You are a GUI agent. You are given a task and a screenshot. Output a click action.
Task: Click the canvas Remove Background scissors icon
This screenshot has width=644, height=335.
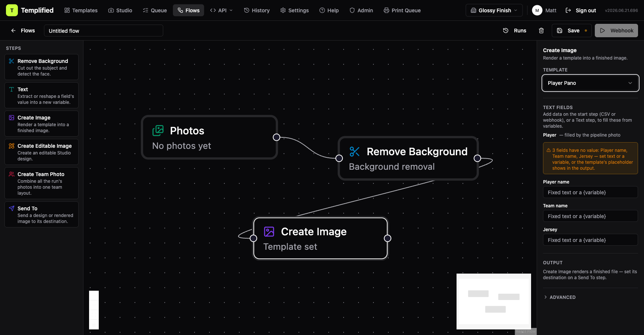pos(355,151)
